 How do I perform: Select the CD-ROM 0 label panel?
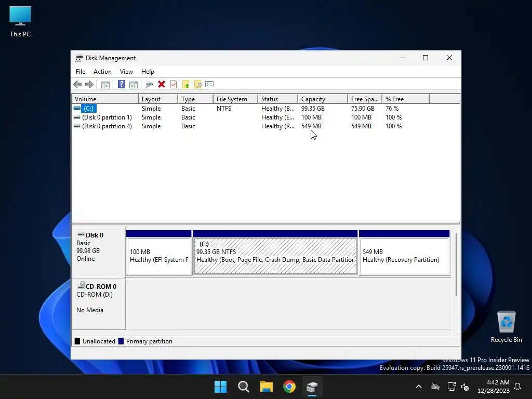[x=98, y=303]
